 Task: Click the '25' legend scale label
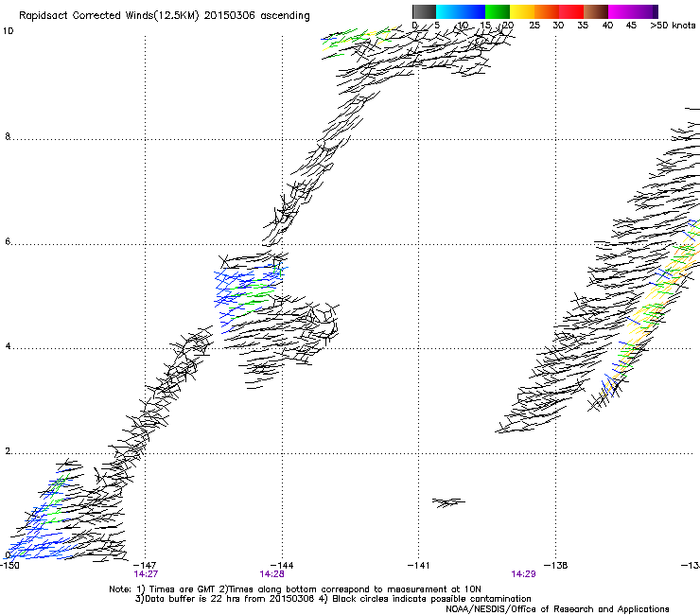[534, 26]
